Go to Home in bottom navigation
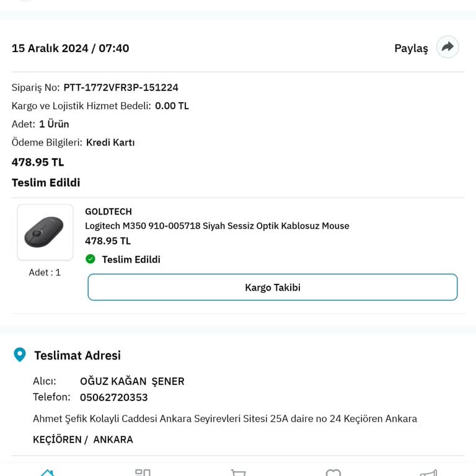 click(x=48, y=472)
